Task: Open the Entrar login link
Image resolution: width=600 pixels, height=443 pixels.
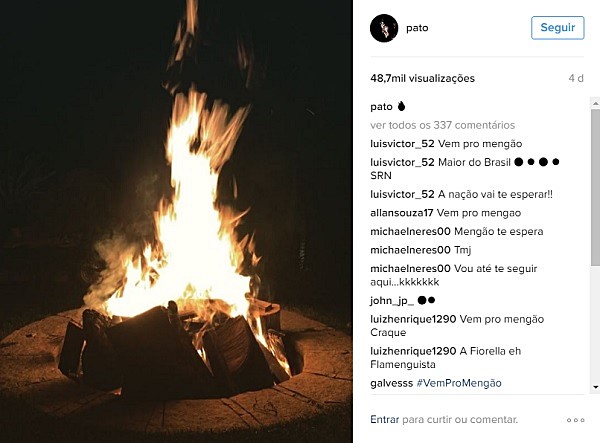Action: click(x=385, y=420)
